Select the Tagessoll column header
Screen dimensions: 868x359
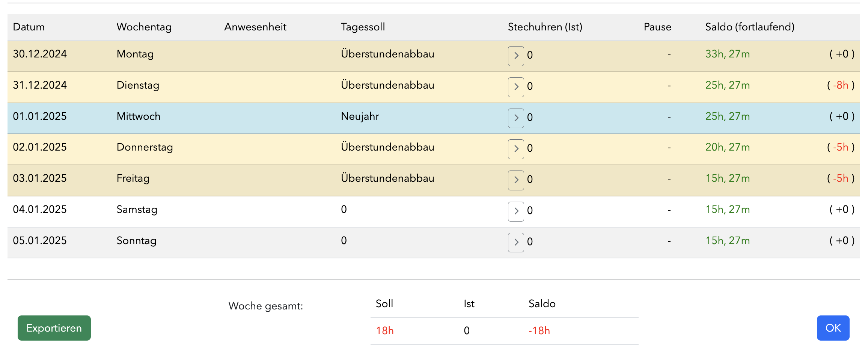tap(363, 27)
